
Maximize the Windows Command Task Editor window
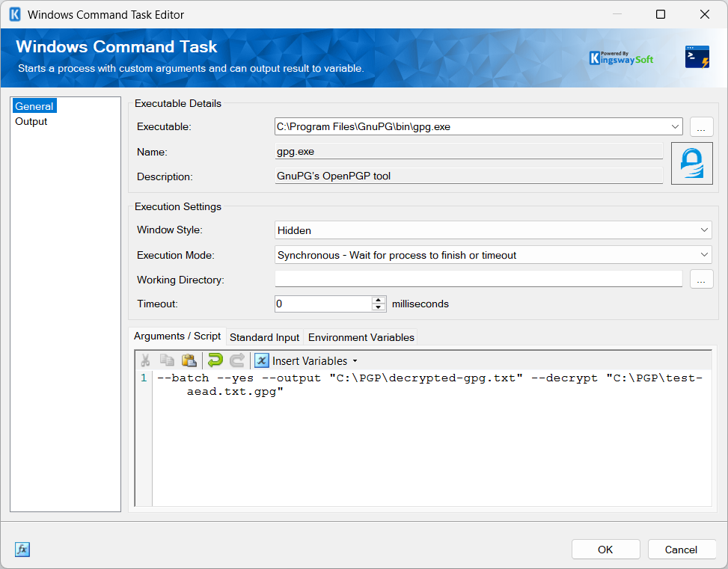point(660,14)
